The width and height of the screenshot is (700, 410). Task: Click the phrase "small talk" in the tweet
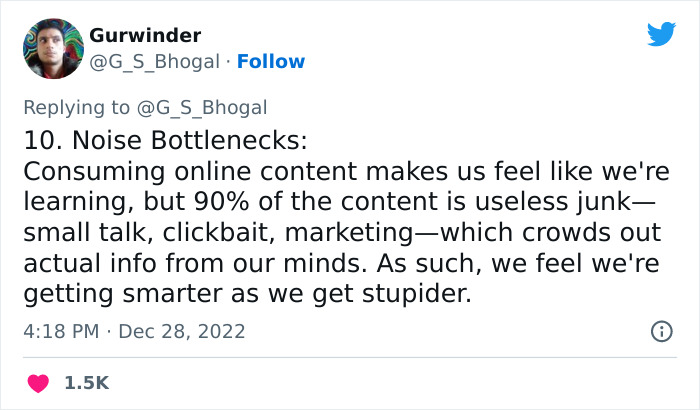point(80,232)
